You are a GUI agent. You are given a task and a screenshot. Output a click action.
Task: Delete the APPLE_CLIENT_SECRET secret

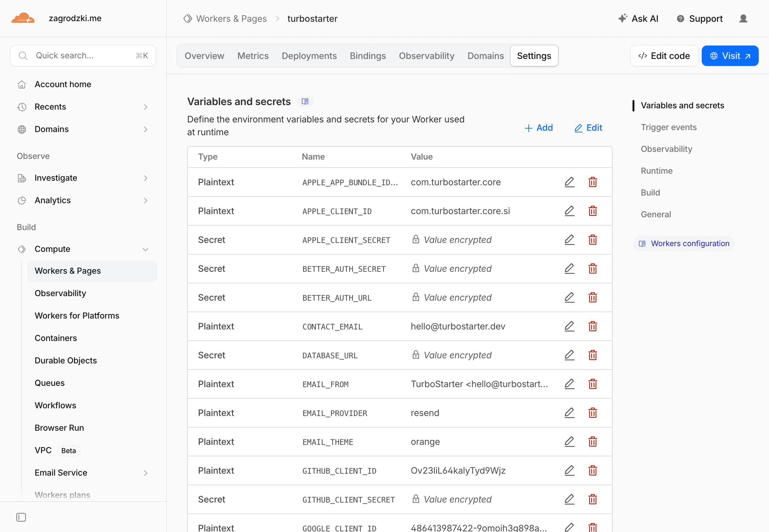tap(592, 240)
